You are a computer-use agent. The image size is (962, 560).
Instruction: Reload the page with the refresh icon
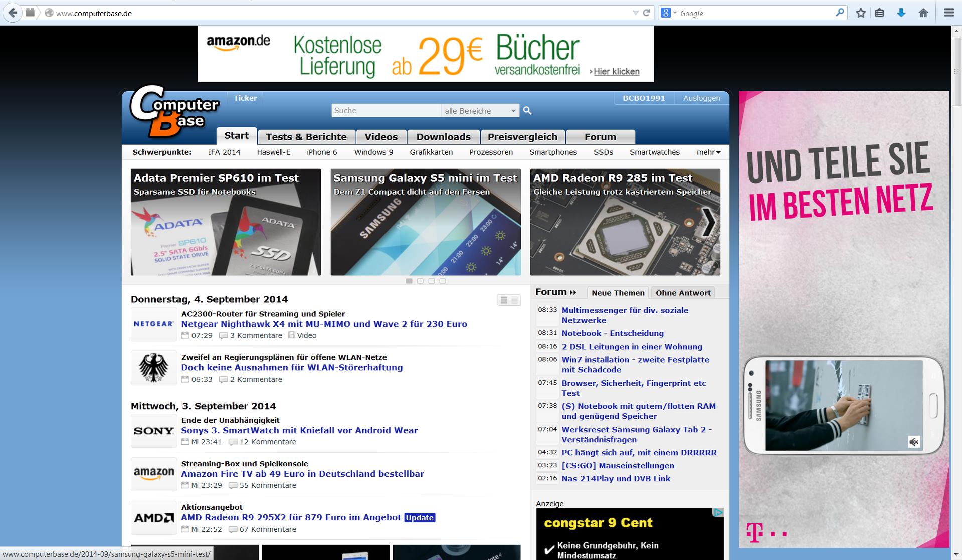click(x=647, y=13)
